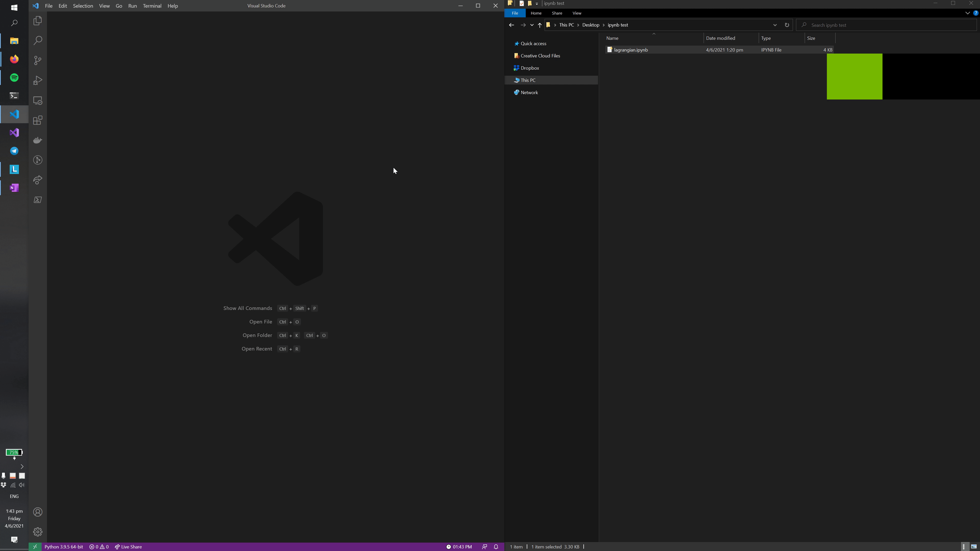Open the Remote Explorer view
Viewport: 980px width, 551px height.
38,101
